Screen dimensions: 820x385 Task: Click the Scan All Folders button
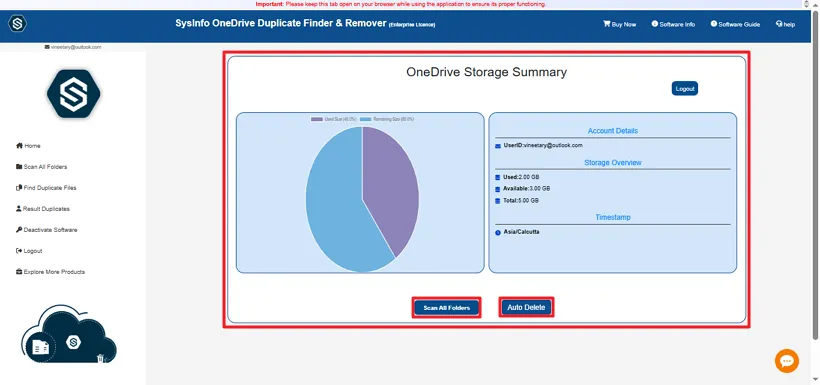point(447,308)
